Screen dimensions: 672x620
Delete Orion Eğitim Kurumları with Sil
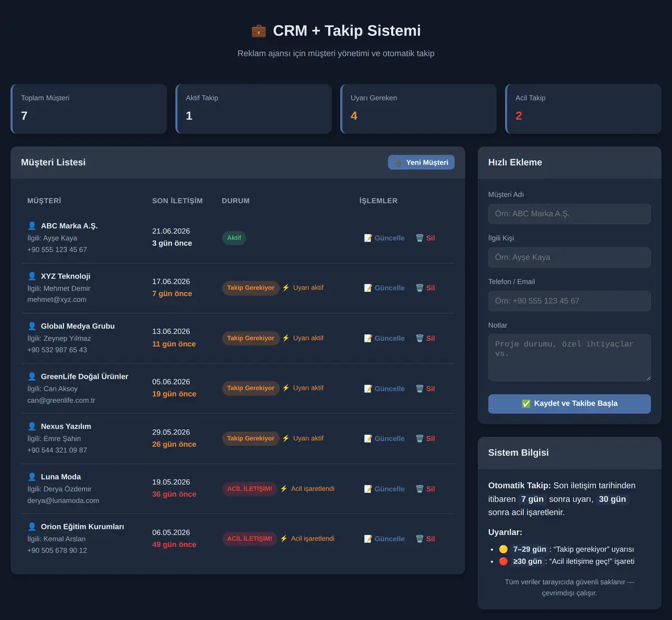coord(426,539)
